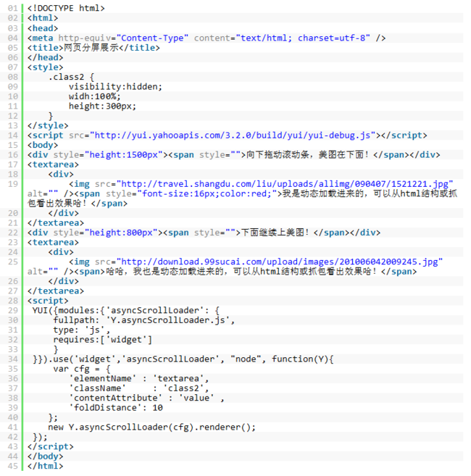Click closing </script> tag on line 43
This screenshot has height=476, width=471.
tap(51, 446)
